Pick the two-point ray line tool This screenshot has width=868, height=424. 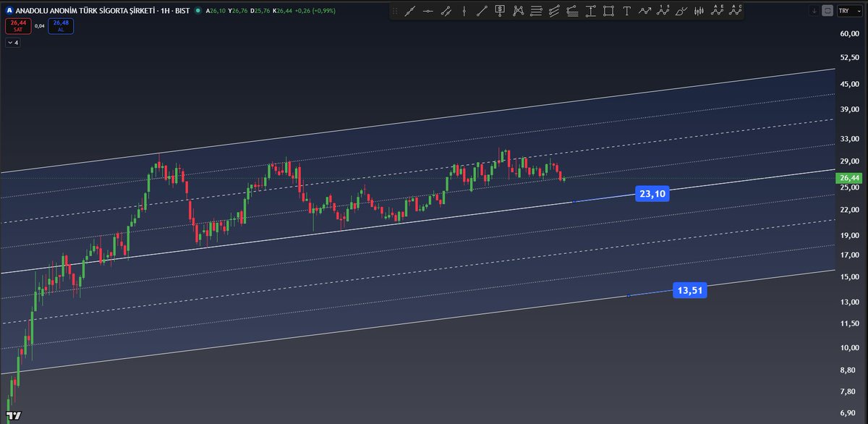[482, 11]
